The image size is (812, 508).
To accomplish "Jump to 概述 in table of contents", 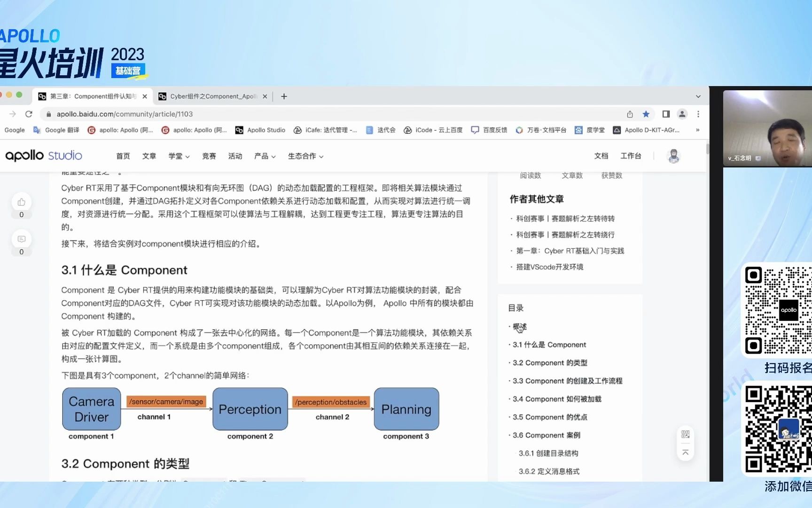I will (520, 326).
